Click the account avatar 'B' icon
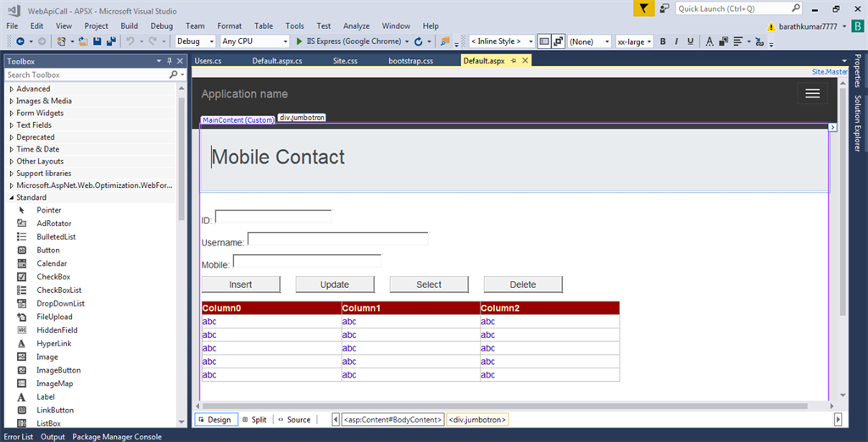The image size is (868, 442). pos(858,26)
